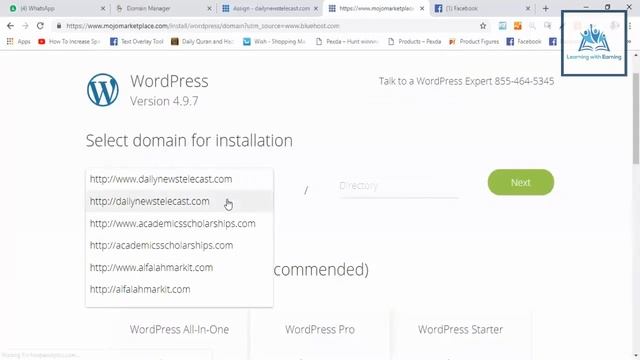Reload the page with the refresh icon
This screenshot has height=360, width=640.
[40, 26]
